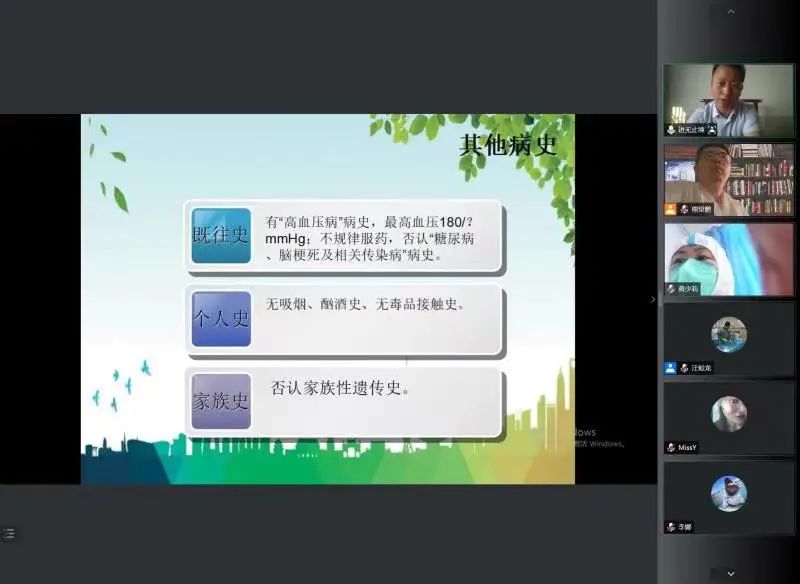Click 李娜's round avatar
The image size is (800, 584).
729,493
